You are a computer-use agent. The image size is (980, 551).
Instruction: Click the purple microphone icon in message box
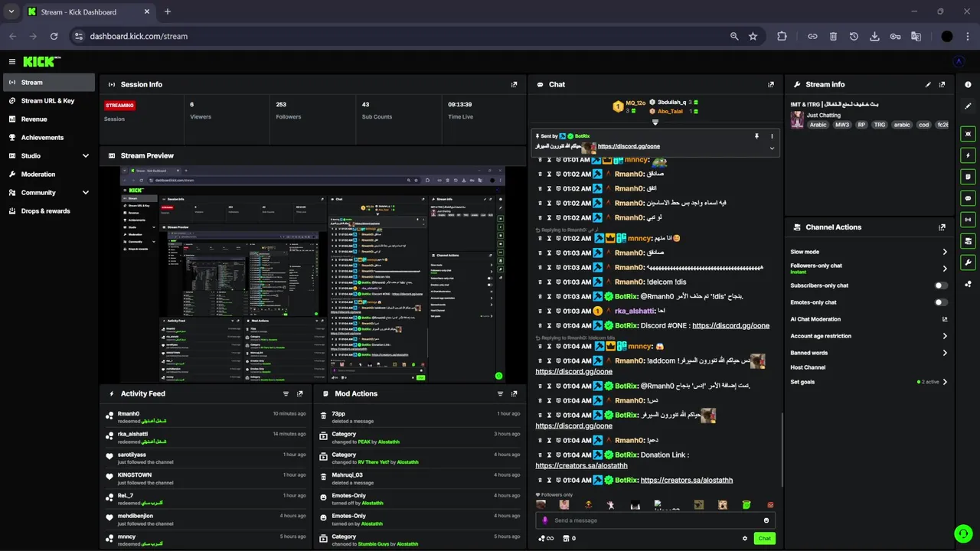pyautogui.click(x=545, y=520)
